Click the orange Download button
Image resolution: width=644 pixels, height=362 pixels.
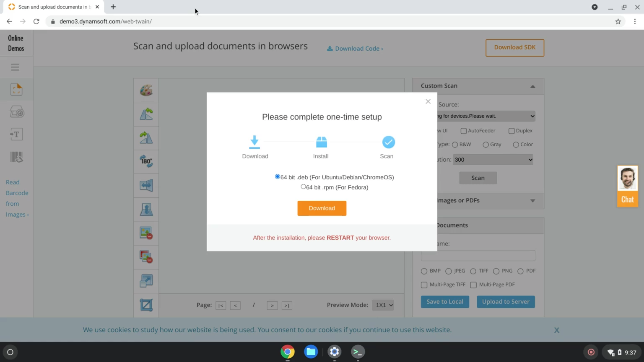tap(322, 208)
